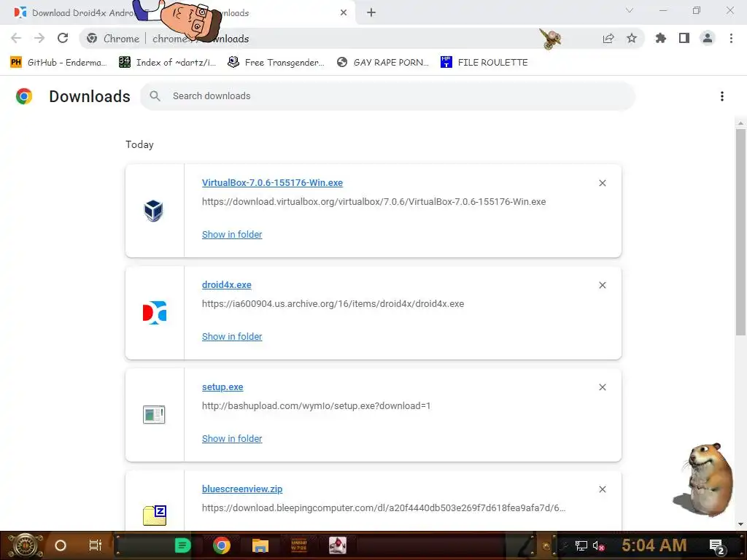
Task: Click the scrollbar down arrow
Action: pos(740,524)
